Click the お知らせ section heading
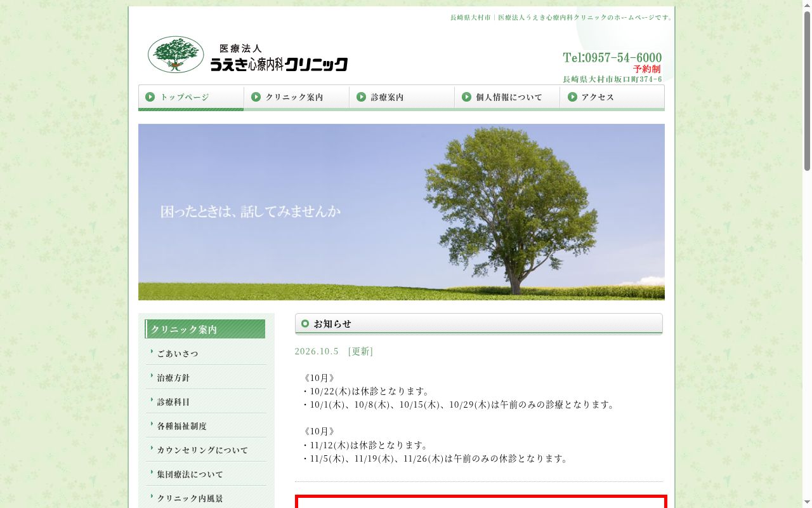Screen dimensions: 812x508 click(479, 324)
